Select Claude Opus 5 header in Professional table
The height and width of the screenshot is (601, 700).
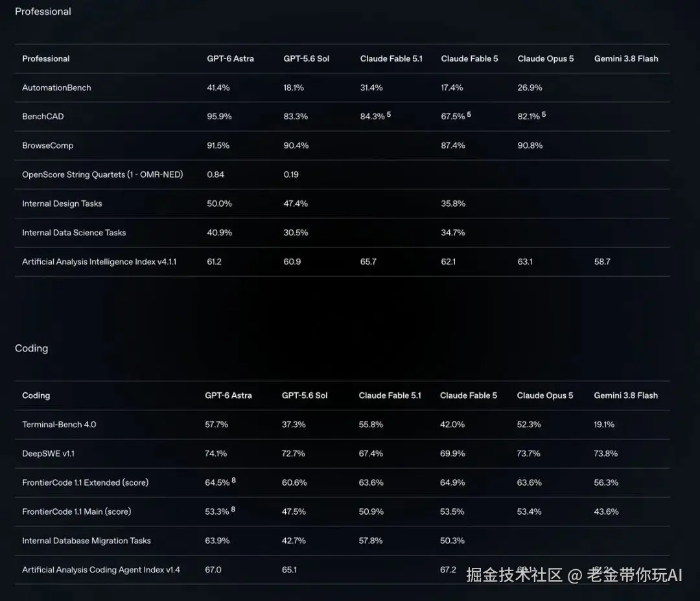pos(546,58)
